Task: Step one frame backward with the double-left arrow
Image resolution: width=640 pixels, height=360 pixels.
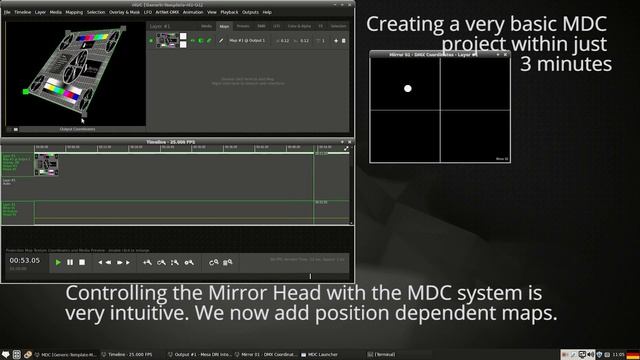Action: [x=109, y=262]
